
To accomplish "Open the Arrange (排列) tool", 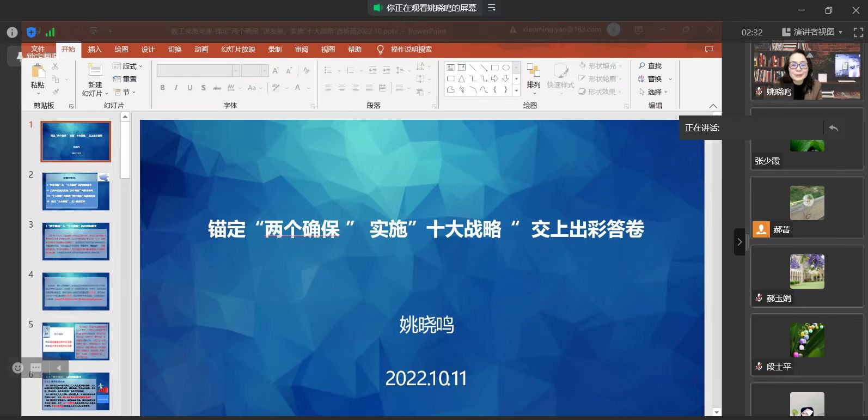I will 533,76.
